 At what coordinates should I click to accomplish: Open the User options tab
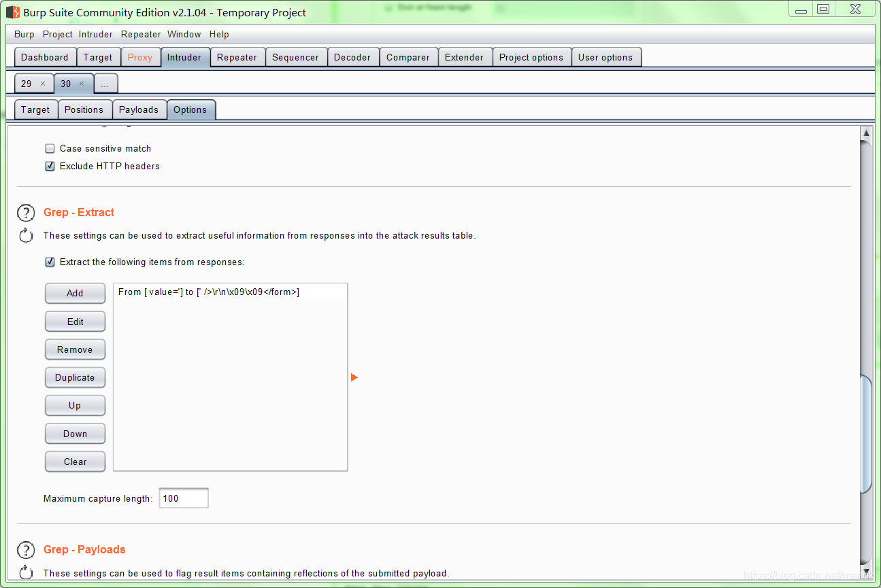click(x=605, y=57)
